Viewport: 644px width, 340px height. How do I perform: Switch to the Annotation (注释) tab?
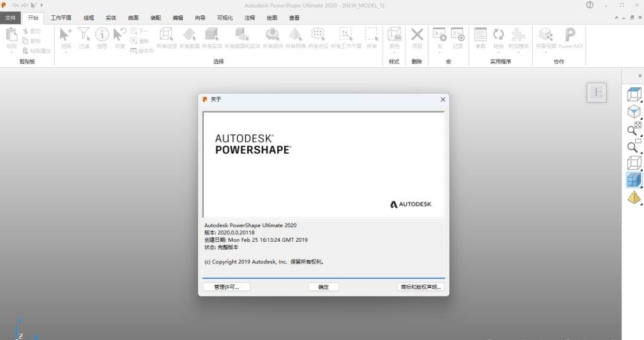click(250, 18)
